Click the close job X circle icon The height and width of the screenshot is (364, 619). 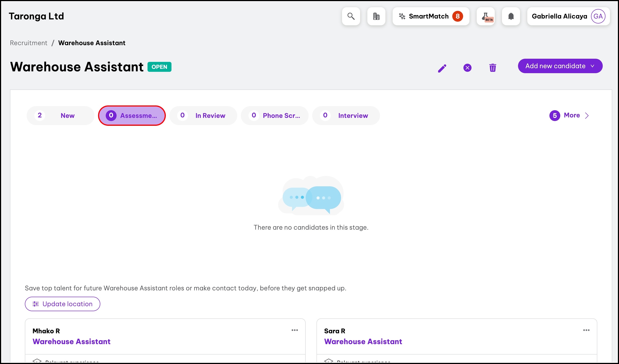(467, 68)
